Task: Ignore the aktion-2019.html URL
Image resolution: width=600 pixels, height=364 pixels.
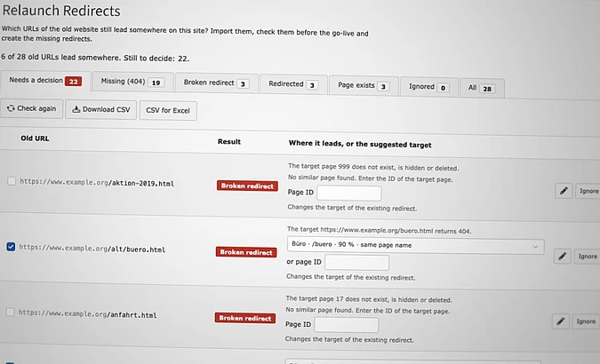Action: point(588,191)
